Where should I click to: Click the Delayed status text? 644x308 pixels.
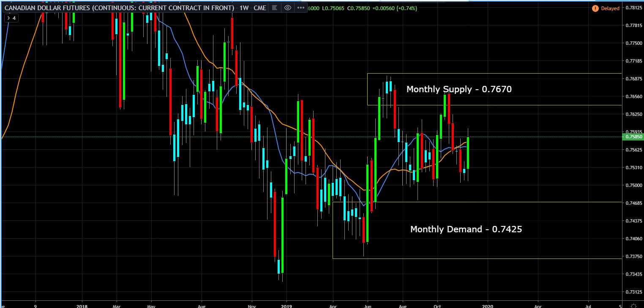(x=610, y=8)
